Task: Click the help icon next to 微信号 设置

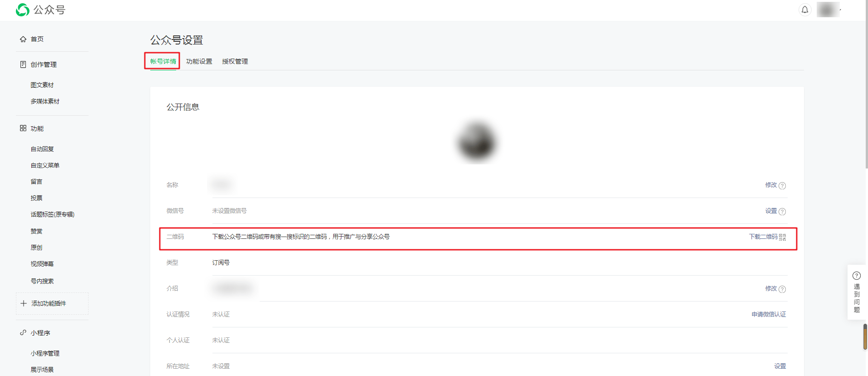Action: coord(782,211)
